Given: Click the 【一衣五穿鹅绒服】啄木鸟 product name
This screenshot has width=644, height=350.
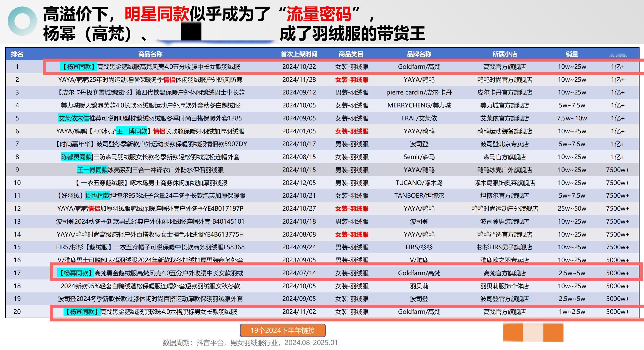Looking at the screenshot, I should 150,183.
